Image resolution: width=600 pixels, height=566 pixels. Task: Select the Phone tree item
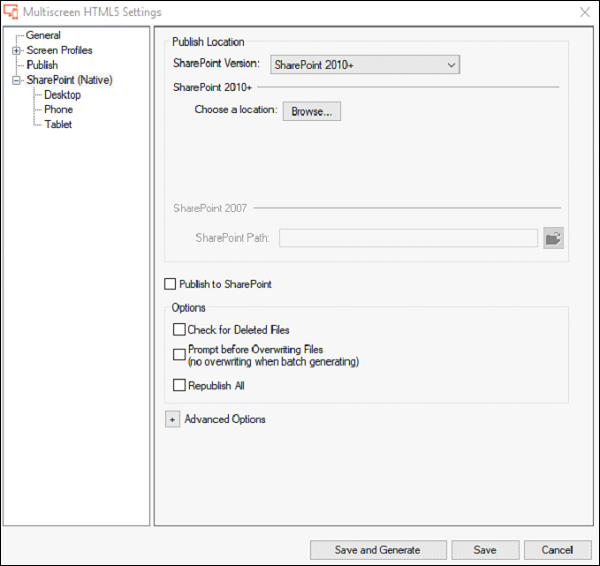coord(58,110)
